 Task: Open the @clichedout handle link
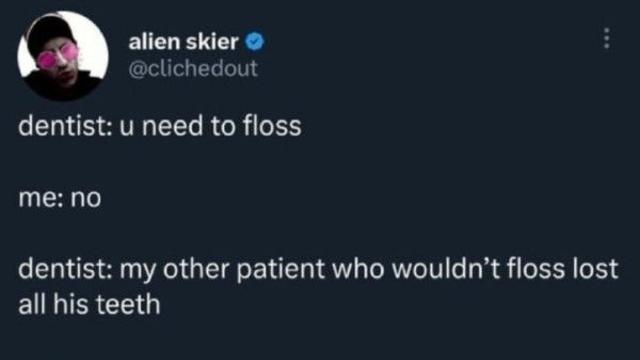pos(193,68)
